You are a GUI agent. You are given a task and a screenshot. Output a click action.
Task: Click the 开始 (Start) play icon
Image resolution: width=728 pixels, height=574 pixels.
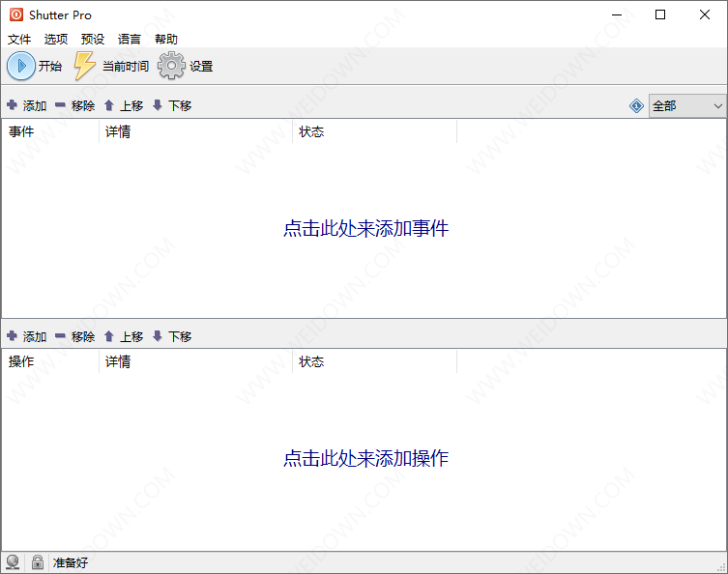[21, 66]
